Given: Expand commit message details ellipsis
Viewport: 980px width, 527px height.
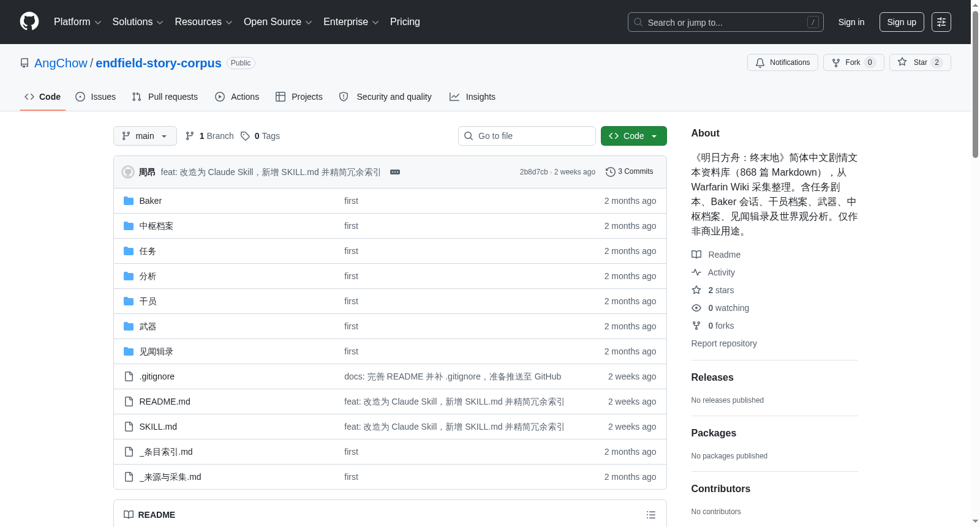Looking at the screenshot, I should [x=395, y=172].
